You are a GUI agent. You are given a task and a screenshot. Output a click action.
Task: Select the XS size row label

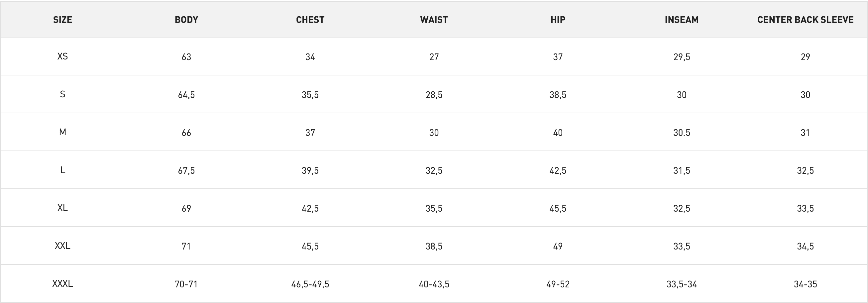62,56
